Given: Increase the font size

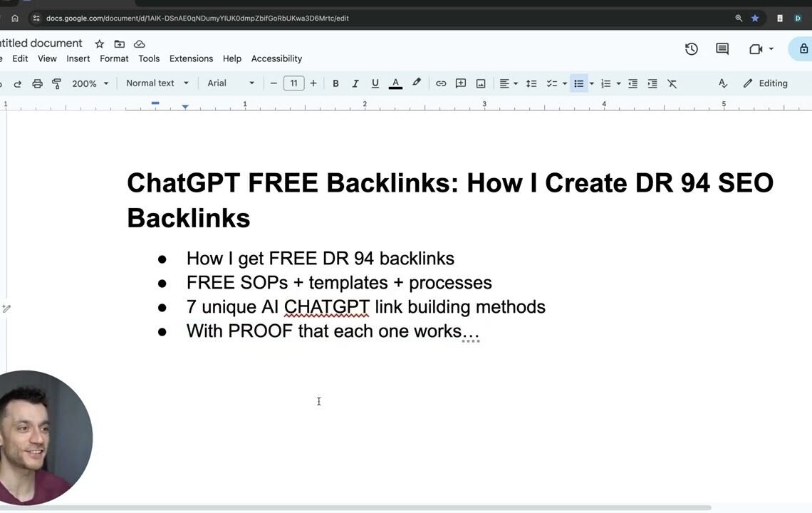Looking at the screenshot, I should point(313,83).
